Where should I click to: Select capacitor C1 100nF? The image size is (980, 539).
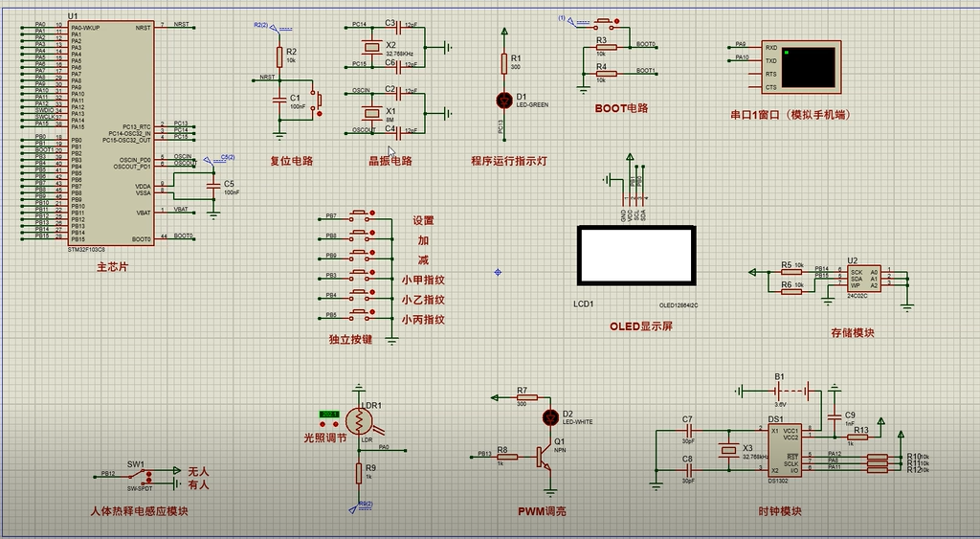click(279, 99)
